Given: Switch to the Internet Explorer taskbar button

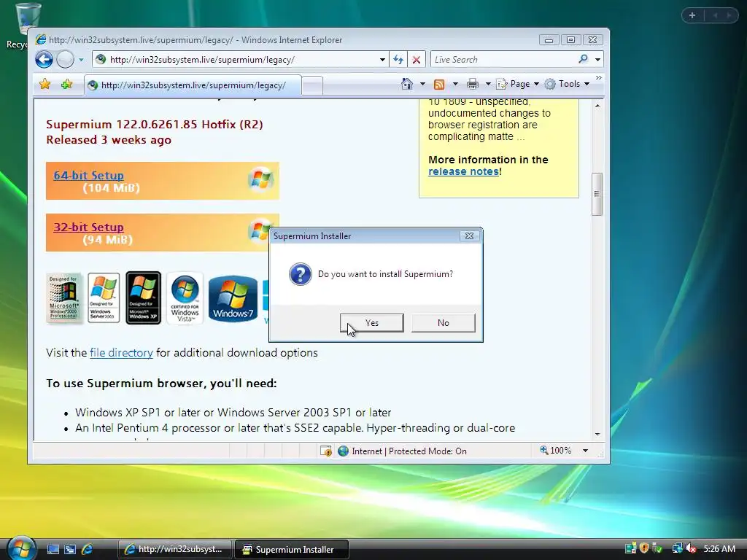Looking at the screenshot, I should 175,549.
